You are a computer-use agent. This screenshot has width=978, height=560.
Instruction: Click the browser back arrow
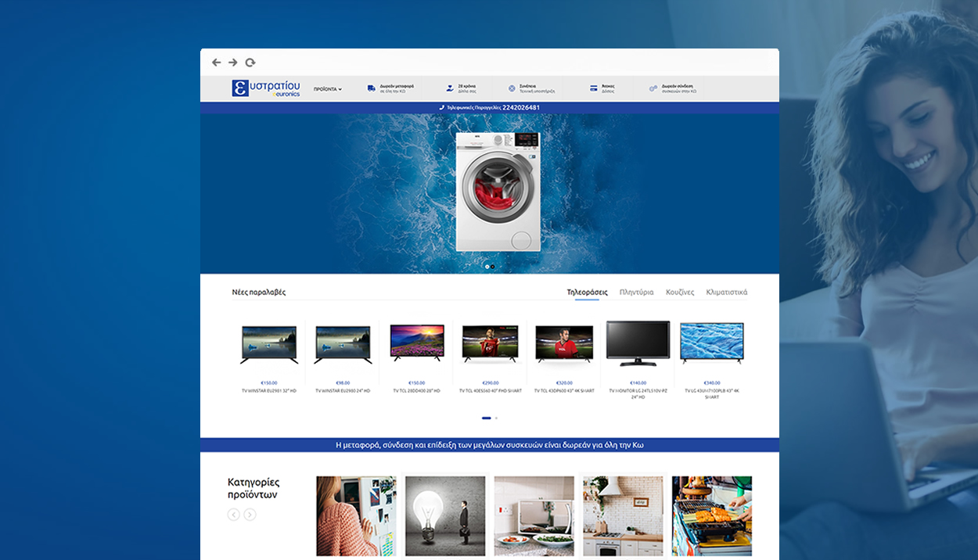[216, 63]
